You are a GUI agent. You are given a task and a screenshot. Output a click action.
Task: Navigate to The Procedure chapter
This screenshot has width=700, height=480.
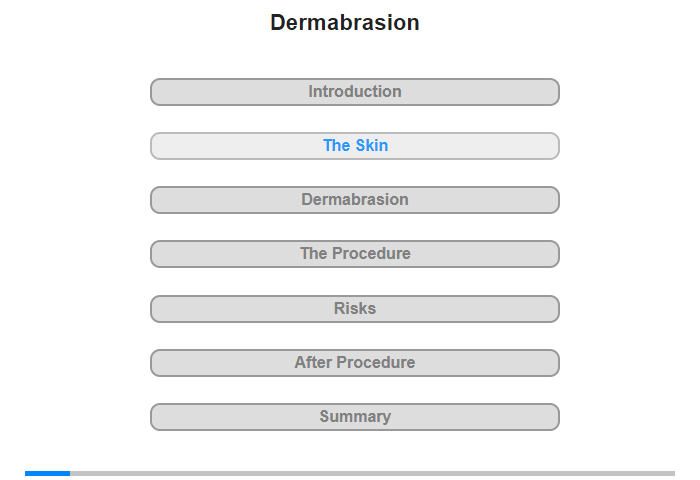(354, 254)
